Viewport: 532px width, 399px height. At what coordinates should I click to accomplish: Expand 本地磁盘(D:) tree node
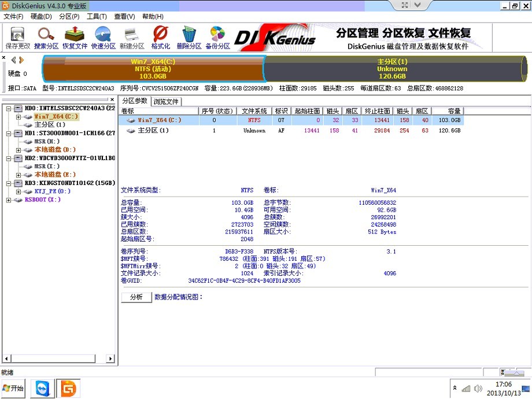(x=19, y=150)
